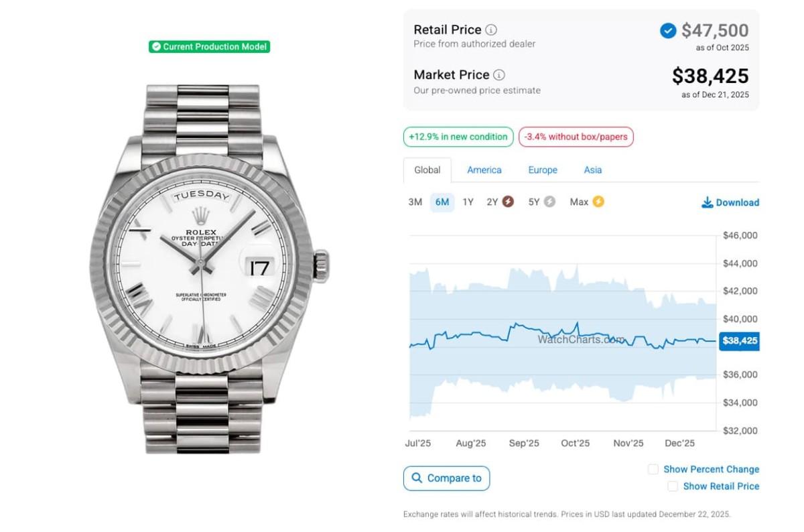Viewport: 804px width, 532px height.
Task: Enable the Show Percent Change checkbox
Action: [x=653, y=469]
